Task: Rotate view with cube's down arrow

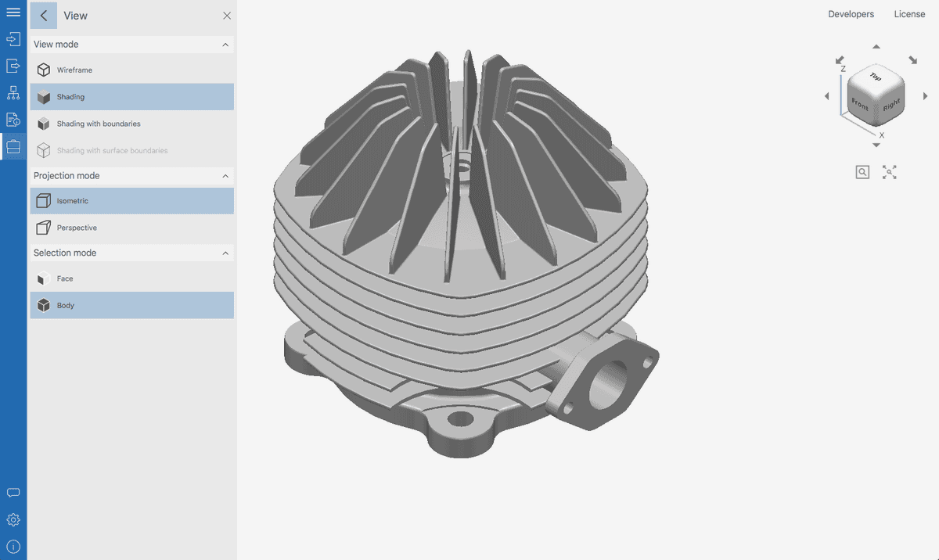Action: point(876,145)
